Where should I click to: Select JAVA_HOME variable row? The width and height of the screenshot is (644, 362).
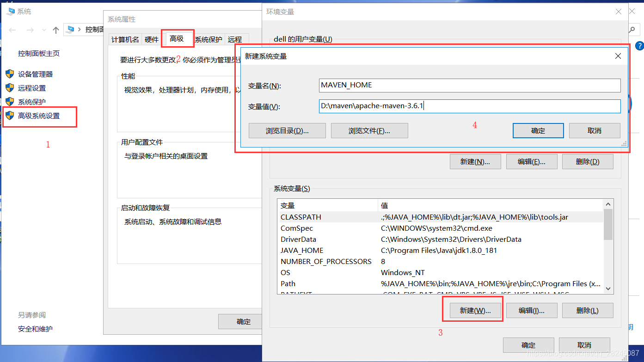pos(441,250)
